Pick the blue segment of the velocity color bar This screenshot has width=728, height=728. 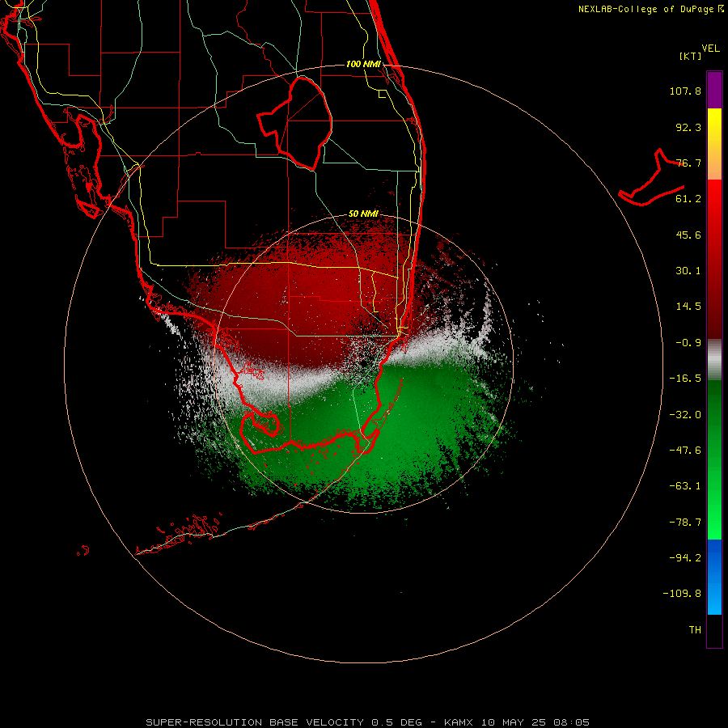pos(714,577)
